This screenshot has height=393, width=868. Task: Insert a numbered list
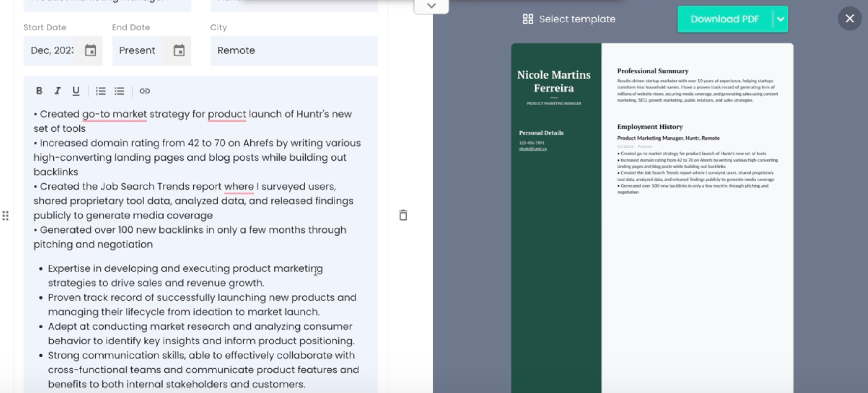[101, 91]
